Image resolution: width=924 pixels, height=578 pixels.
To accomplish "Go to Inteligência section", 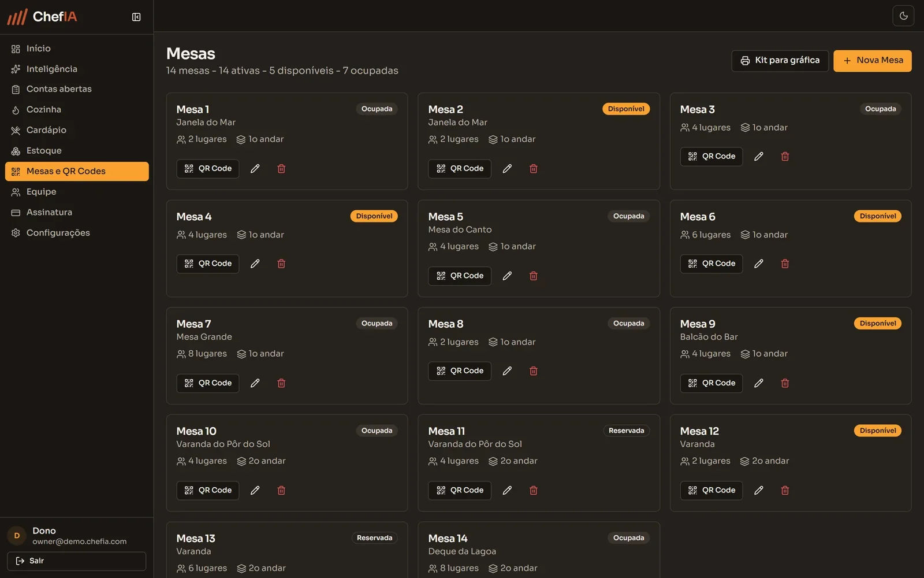I will pos(77,69).
